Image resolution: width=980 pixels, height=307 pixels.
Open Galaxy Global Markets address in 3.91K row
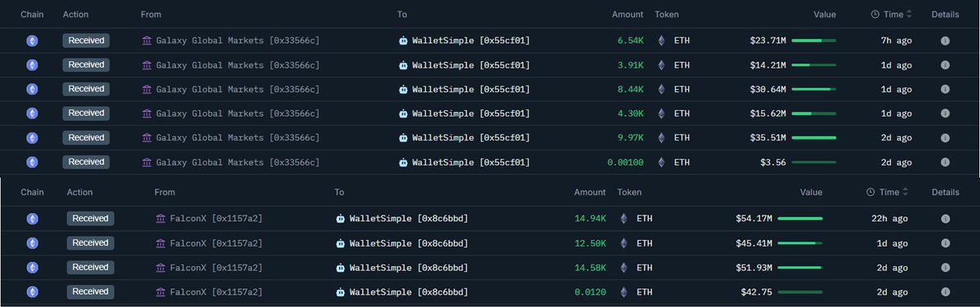(x=238, y=65)
